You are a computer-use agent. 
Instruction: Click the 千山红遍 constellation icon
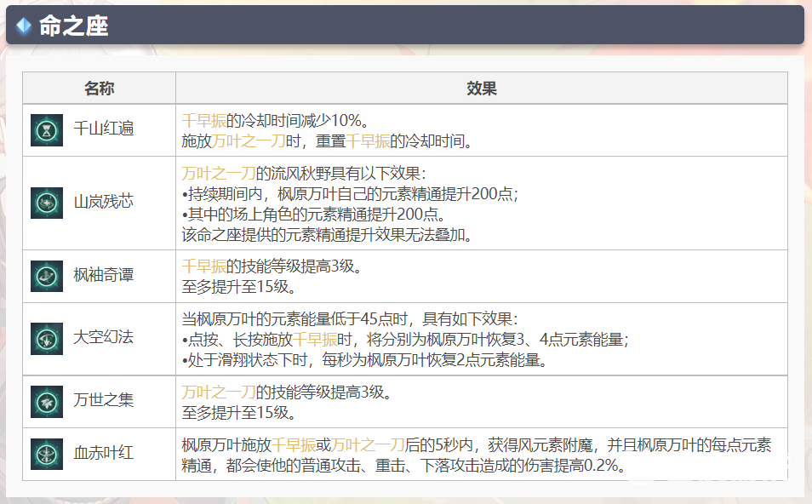click(x=47, y=130)
